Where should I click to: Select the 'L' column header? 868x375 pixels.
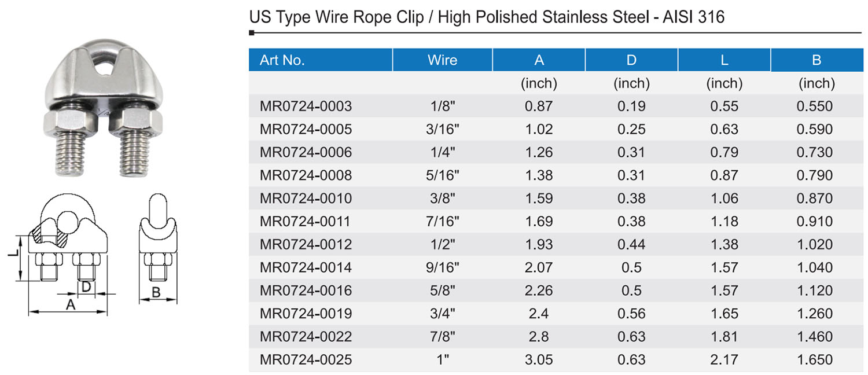[x=724, y=60]
